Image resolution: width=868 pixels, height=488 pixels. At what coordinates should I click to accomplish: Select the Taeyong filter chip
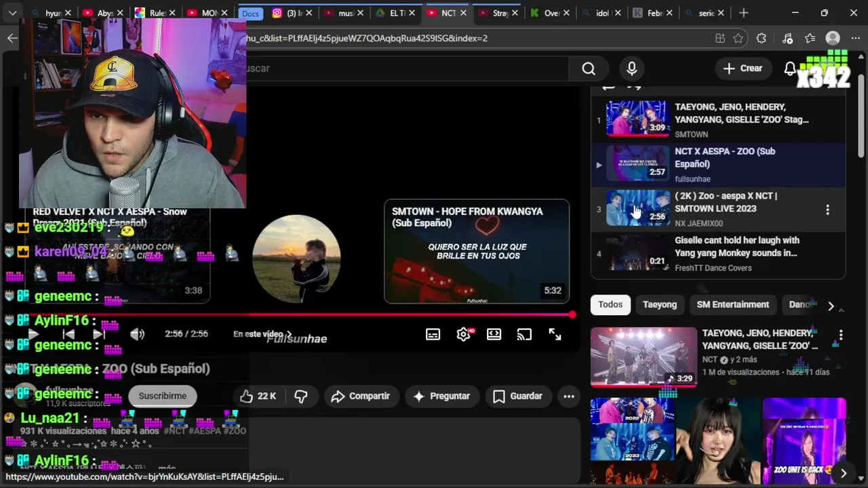[660, 305]
